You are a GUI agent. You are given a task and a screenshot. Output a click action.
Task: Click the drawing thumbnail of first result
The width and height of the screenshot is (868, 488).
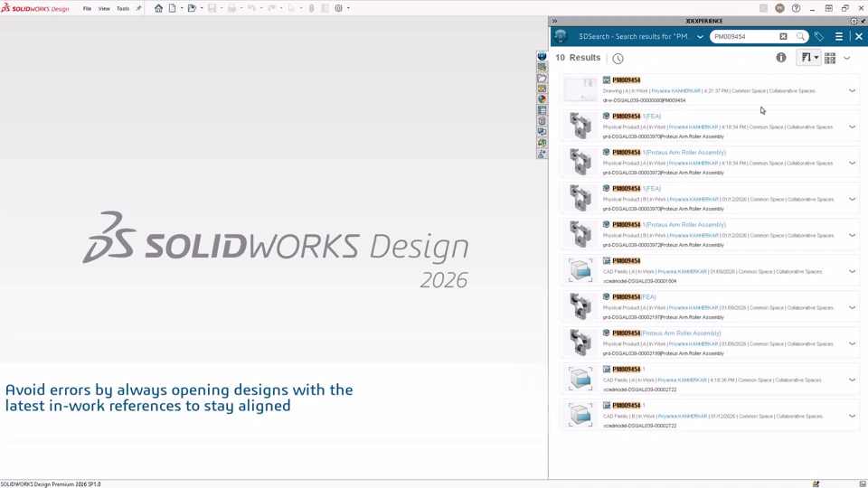(580, 89)
